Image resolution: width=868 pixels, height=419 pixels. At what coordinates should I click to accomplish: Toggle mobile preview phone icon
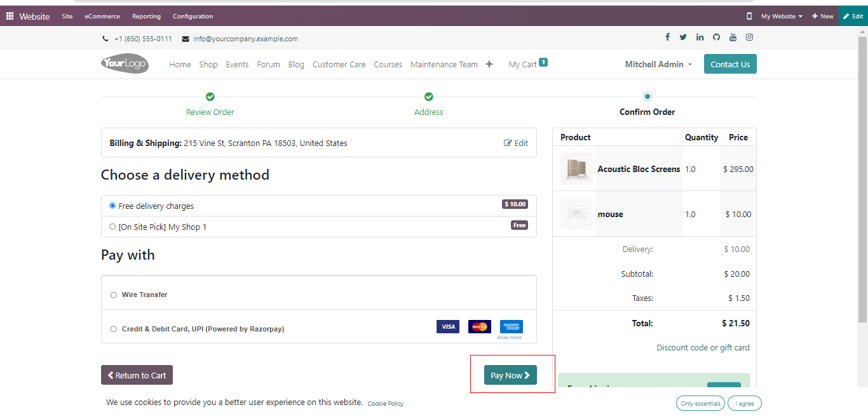[749, 16]
